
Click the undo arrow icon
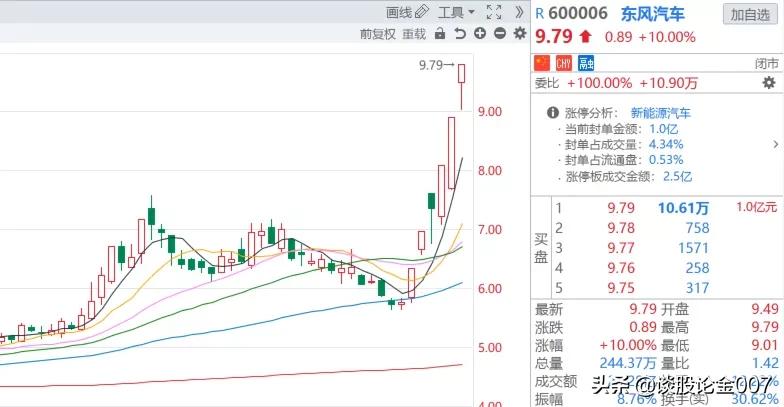460,34
